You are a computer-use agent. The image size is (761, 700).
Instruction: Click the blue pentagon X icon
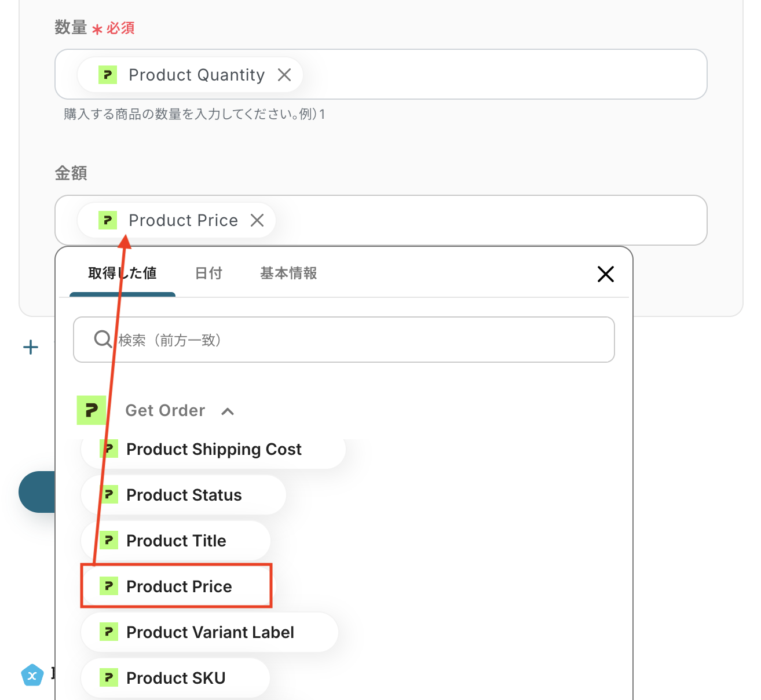[x=32, y=675]
